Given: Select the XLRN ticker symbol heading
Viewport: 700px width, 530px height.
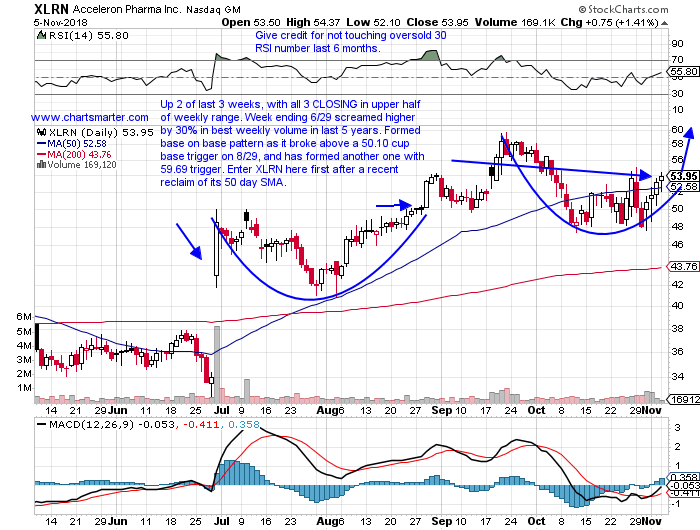Looking at the screenshot, I should click(x=51, y=9).
